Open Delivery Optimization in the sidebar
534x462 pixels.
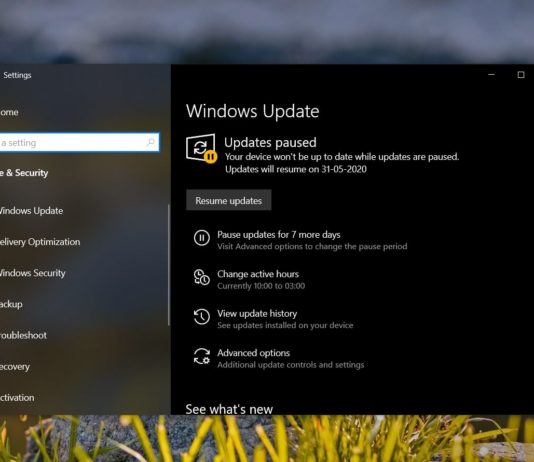[40, 242]
